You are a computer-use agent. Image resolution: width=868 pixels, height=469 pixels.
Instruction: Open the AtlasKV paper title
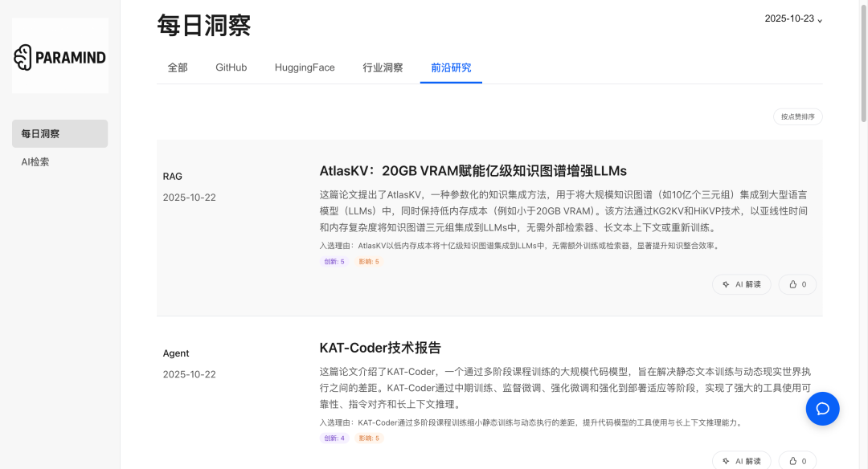point(473,171)
